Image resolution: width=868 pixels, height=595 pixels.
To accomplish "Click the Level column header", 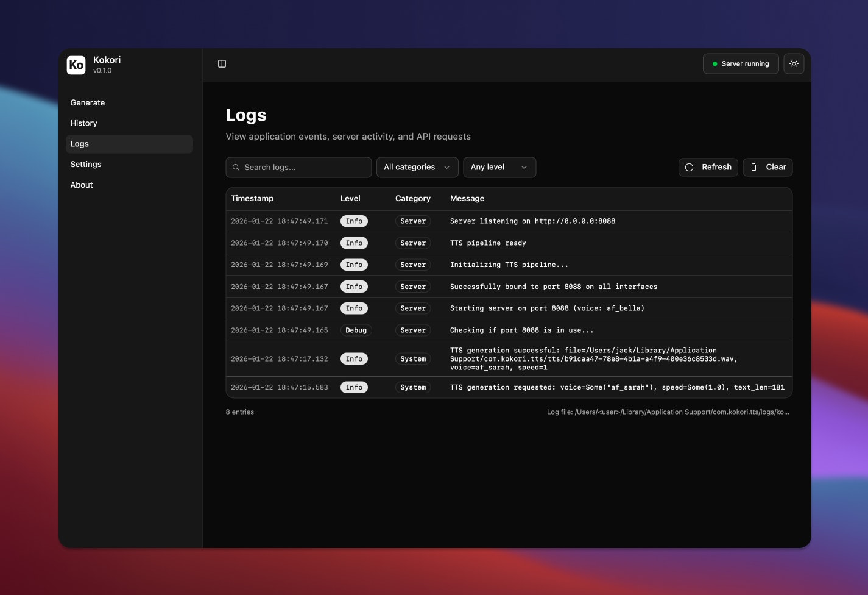I will pyautogui.click(x=350, y=199).
